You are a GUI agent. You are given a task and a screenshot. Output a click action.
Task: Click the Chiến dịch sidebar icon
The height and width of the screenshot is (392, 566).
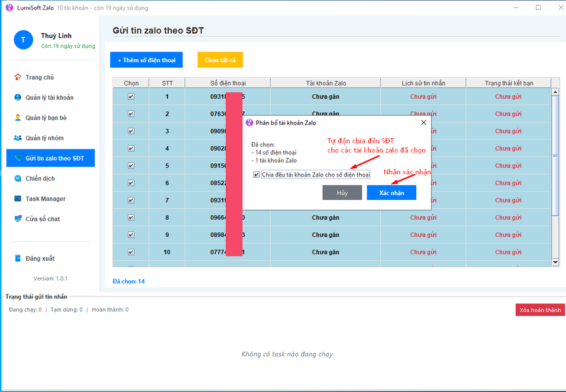tap(18, 178)
